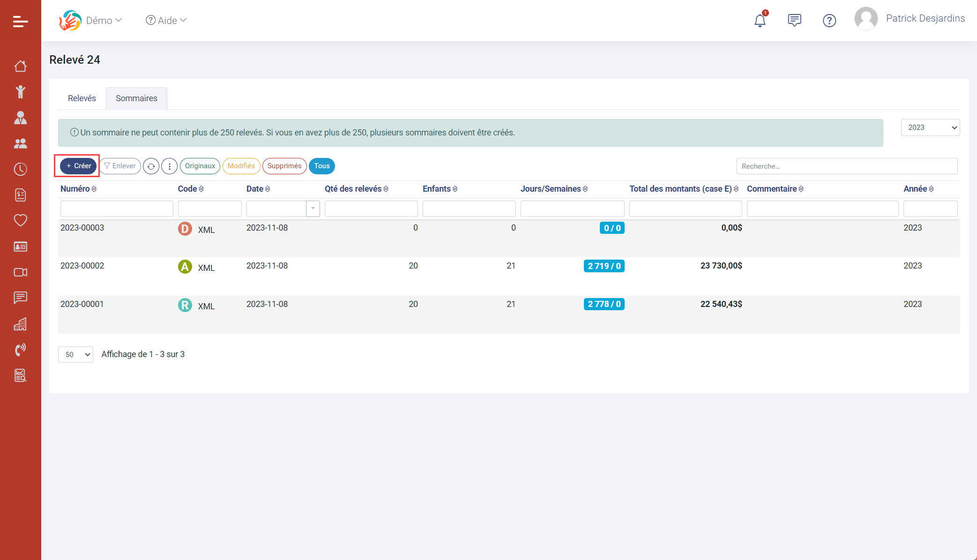Viewport: 977px width, 560px height.
Task: Click the refresh icon in toolbar
Action: pyautogui.click(x=151, y=166)
